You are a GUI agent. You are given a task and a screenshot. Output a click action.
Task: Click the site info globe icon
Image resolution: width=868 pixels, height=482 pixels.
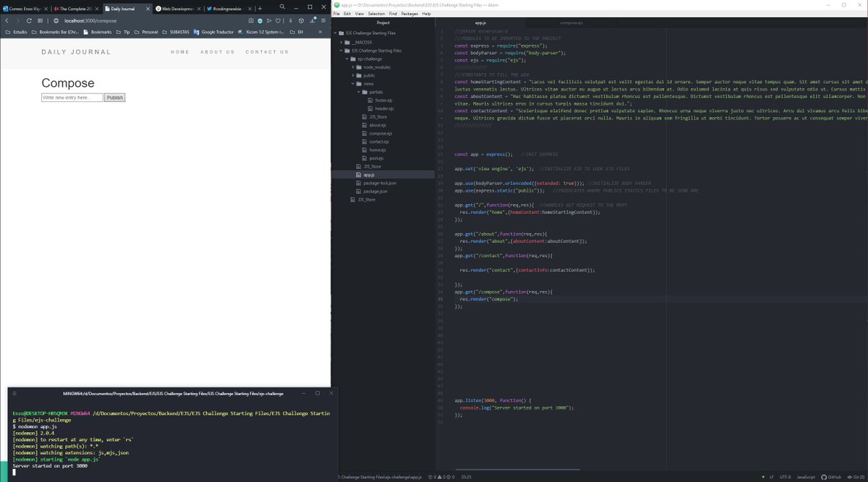click(56, 21)
